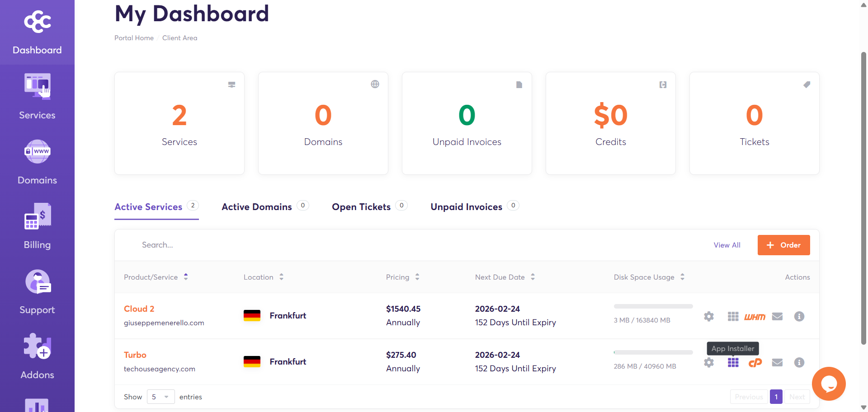View info icon for Cloud 2 service
The image size is (868, 412).
click(x=799, y=316)
